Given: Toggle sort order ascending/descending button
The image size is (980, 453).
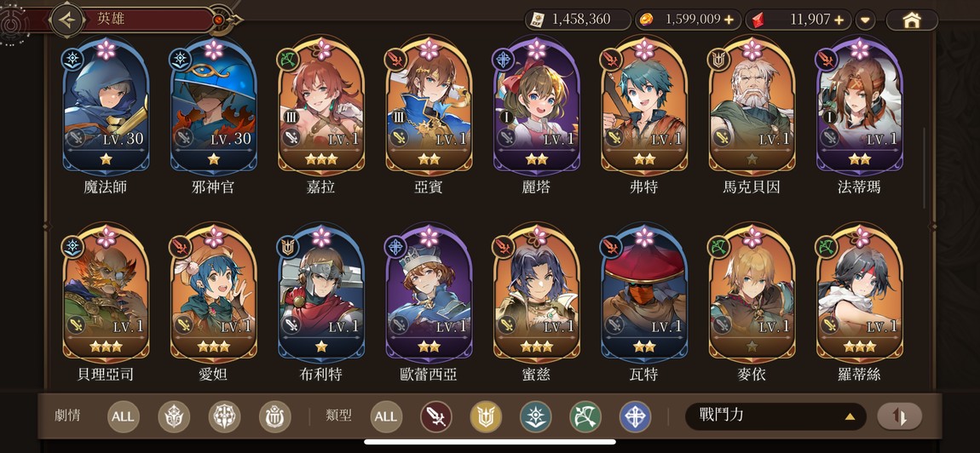Looking at the screenshot, I should pyautogui.click(x=899, y=416).
